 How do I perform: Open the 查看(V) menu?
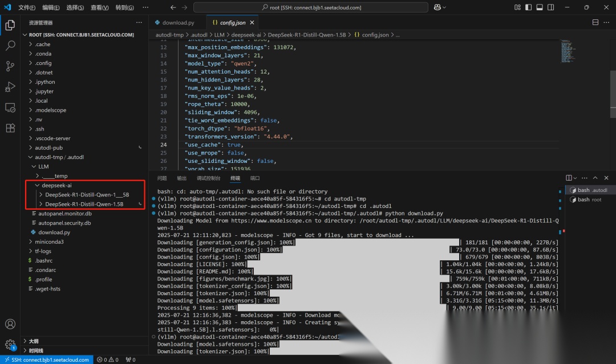point(100,7)
